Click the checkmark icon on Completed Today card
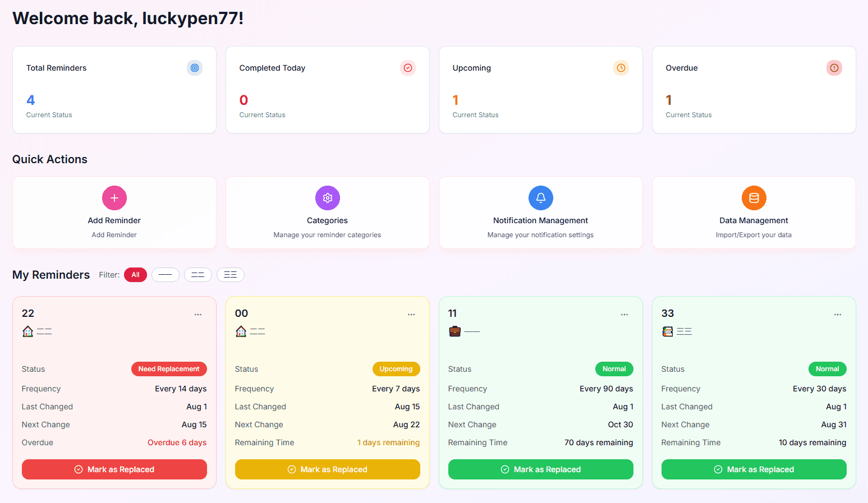Image resolution: width=868 pixels, height=503 pixels. click(x=408, y=68)
